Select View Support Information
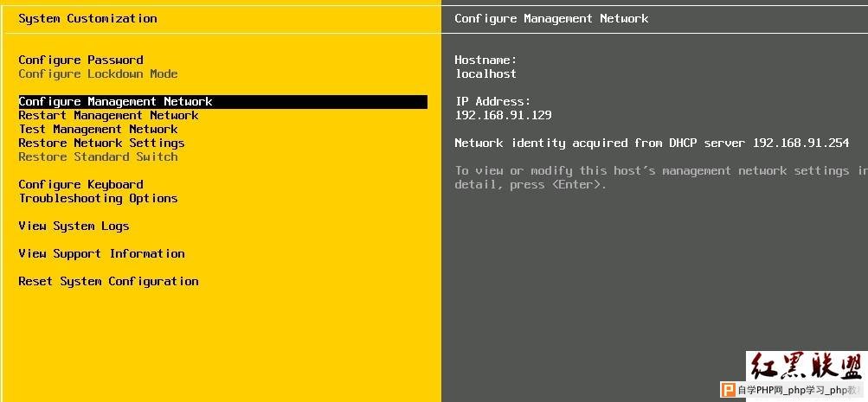 coord(101,253)
